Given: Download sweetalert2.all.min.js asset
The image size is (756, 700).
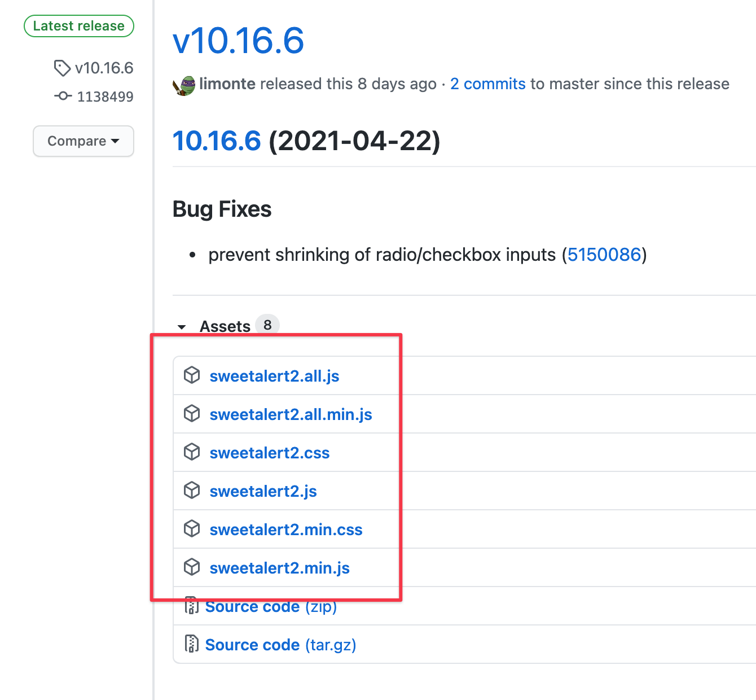Looking at the screenshot, I should [291, 414].
